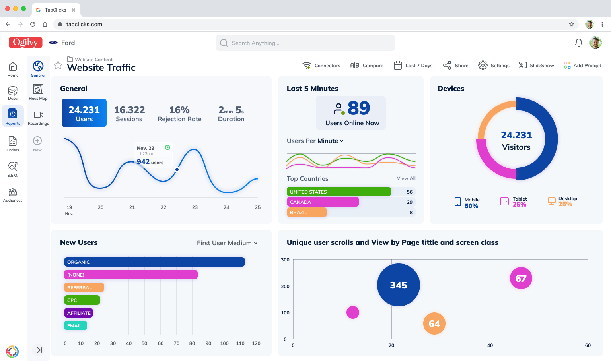Open the First User Medium dropdown
This screenshot has height=364, width=611.
pos(227,243)
